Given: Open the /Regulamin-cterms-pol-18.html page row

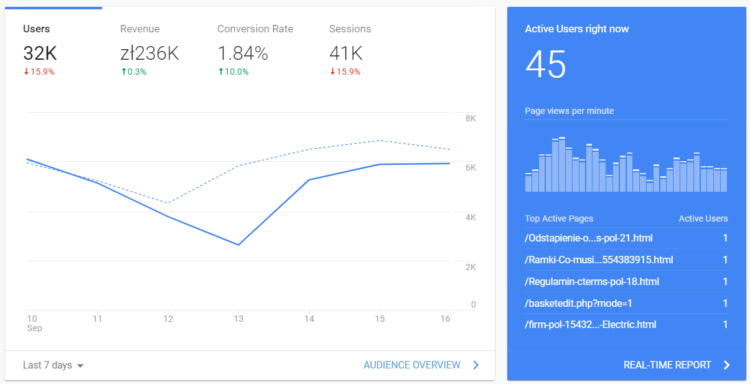Looking at the screenshot, I should [x=626, y=282].
